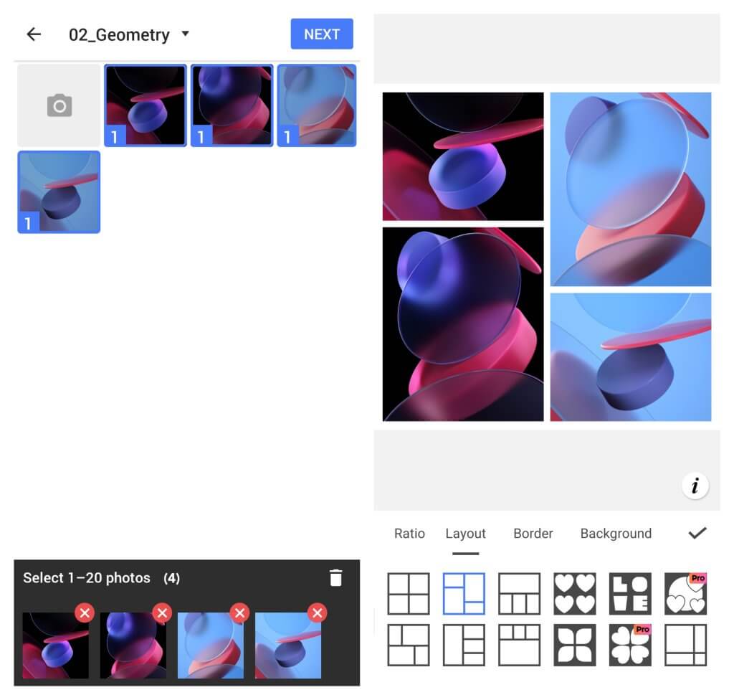Screen dimensions: 734x700
Task: Tap the blue NEXT button
Action: (x=322, y=34)
